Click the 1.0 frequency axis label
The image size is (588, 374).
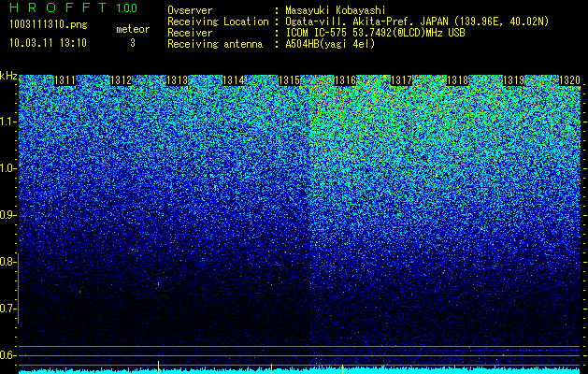pos(7,168)
